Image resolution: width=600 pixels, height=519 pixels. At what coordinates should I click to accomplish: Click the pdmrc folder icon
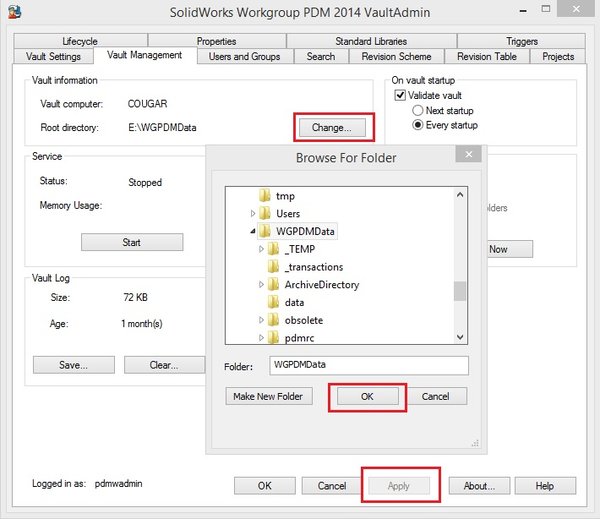[x=273, y=337]
